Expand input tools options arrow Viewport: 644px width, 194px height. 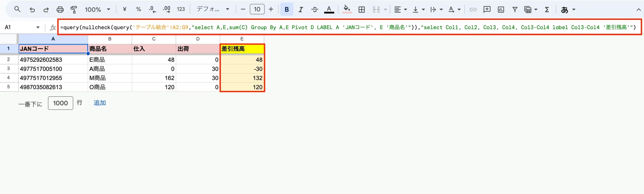pyautogui.click(x=574, y=10)
